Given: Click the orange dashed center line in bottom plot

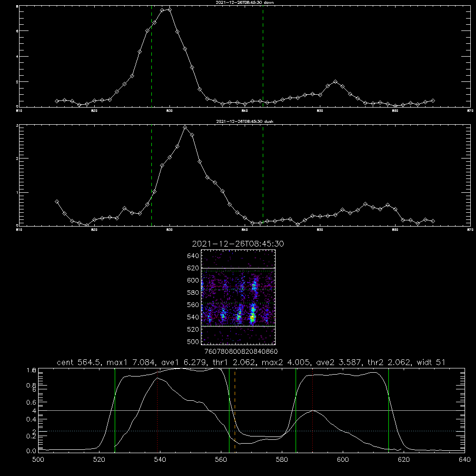Looking at the screenshot, I should point(235,410).
